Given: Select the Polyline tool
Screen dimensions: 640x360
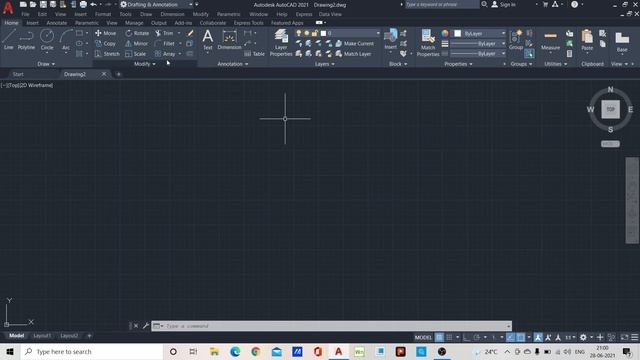Looking at the screenshot, I should [x=26, y=40].
